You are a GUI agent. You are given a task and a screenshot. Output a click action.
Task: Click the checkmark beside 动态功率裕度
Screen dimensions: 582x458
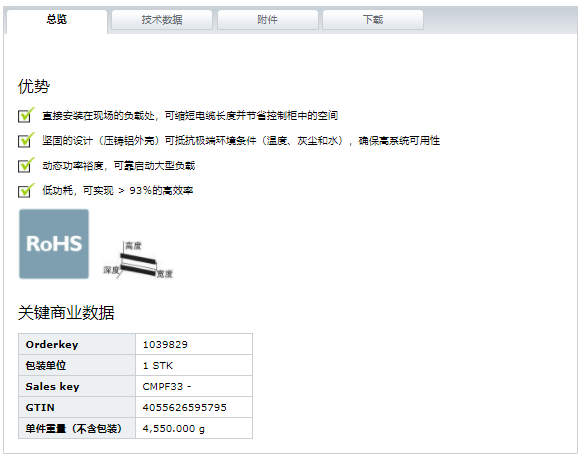[x=26, y=165]
